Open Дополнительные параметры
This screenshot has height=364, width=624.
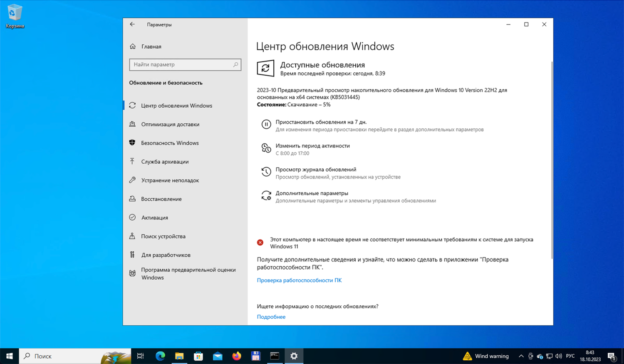pyautogui.click(x=312, y=193)
